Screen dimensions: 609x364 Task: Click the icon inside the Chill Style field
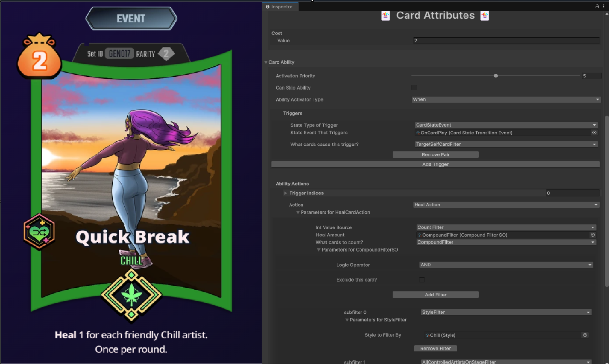pyautogui.click(x=428, y=335)
